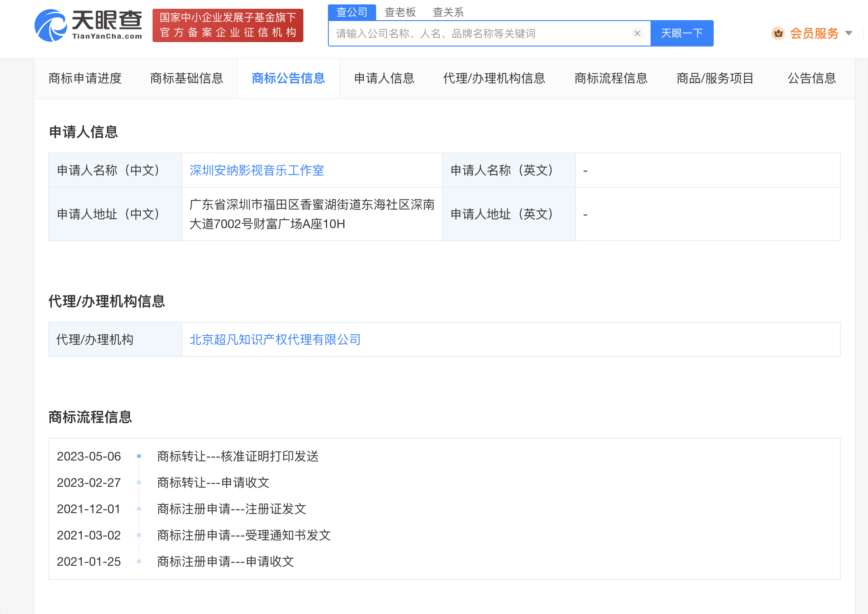Click the member crown icon
The height and width of the screenshot is (614, 868).
[778, 33]
